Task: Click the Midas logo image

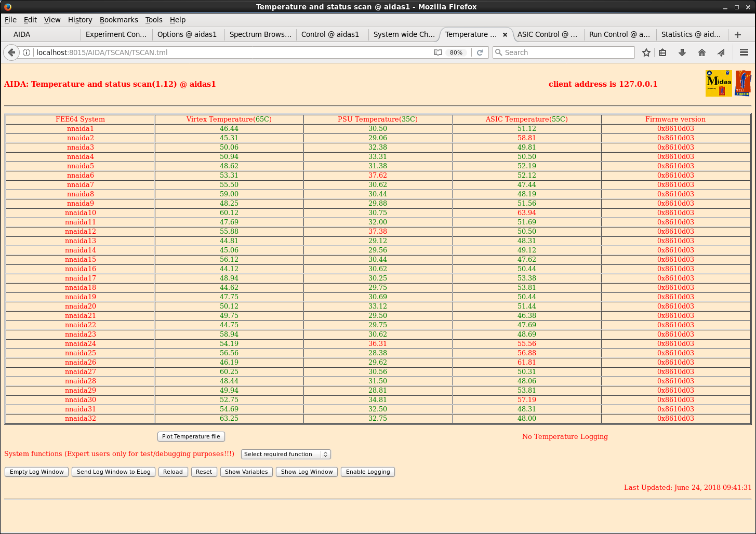Action: click(719, 83)
